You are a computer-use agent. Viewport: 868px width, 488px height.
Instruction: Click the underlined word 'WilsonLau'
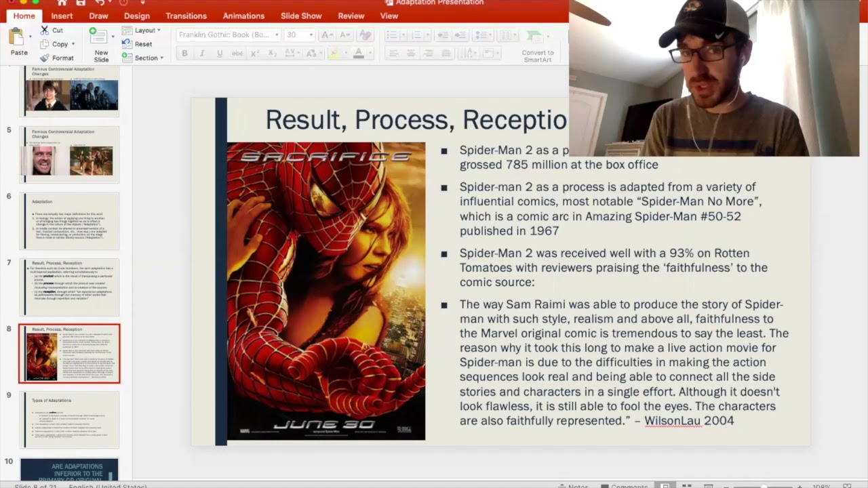(672, 421)
